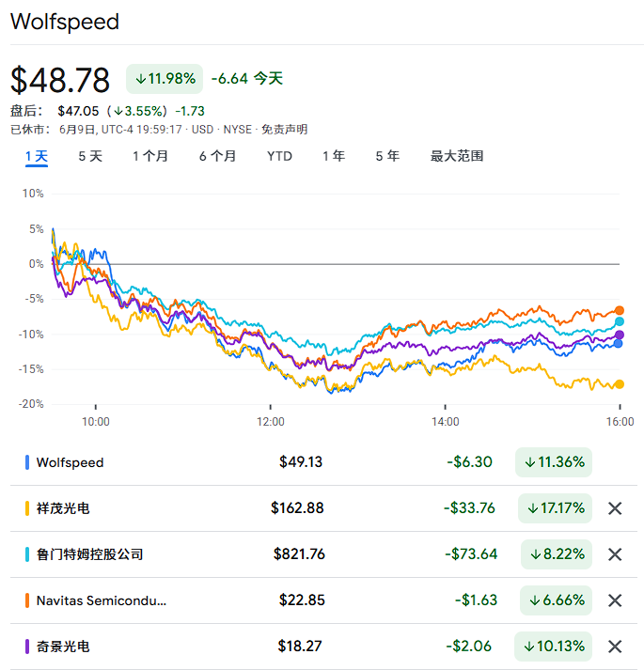Click the 12:00 time axis label
This screenshot has height=670, width=644.
[x=270, y=422]
